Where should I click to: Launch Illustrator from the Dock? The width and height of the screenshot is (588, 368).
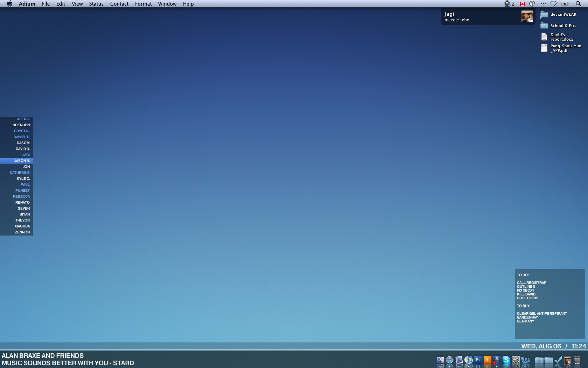click(x=487, y=360)
